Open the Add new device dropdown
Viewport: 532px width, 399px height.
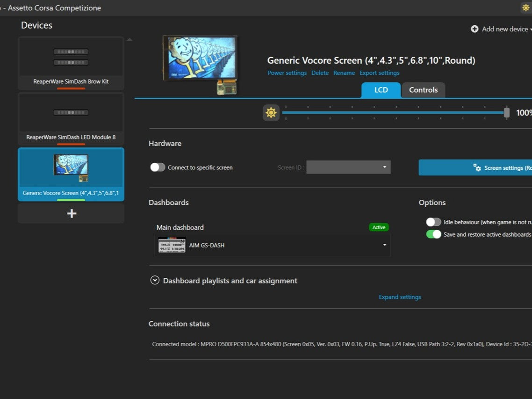tap(502, 29)
